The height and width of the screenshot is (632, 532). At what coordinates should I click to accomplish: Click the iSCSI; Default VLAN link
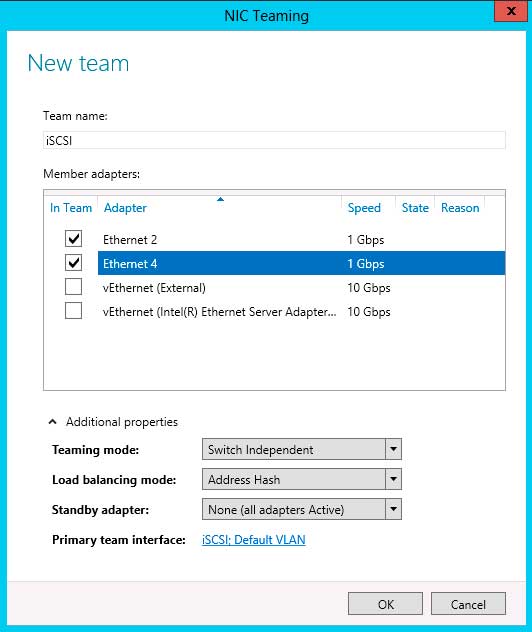pos(254,540)
